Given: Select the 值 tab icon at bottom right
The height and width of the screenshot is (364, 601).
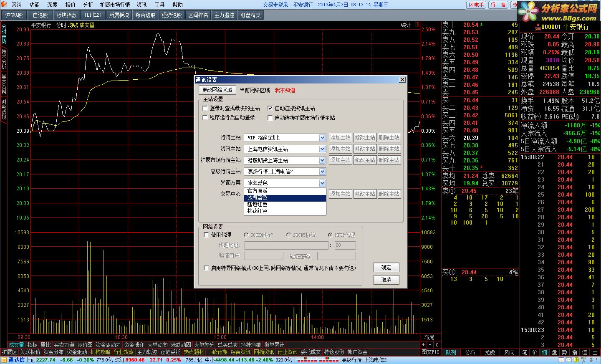Looking at the screenshot, I should click(x=585, y=352).
